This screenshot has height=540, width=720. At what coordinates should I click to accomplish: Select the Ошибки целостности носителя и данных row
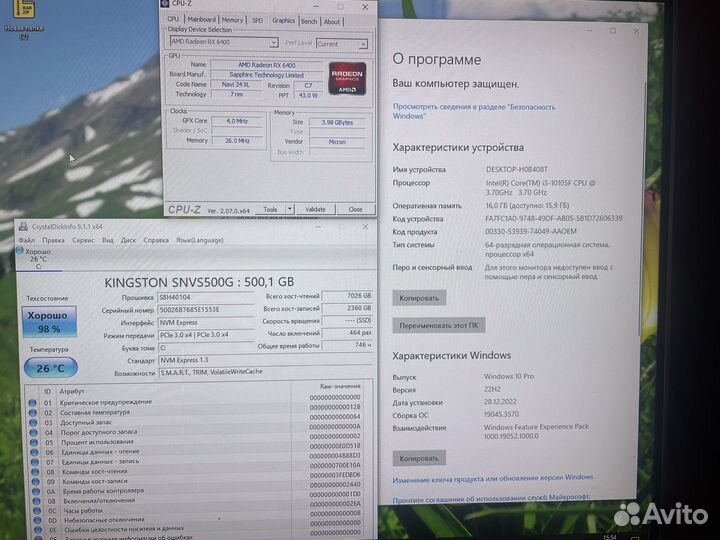tap(197, 530)
